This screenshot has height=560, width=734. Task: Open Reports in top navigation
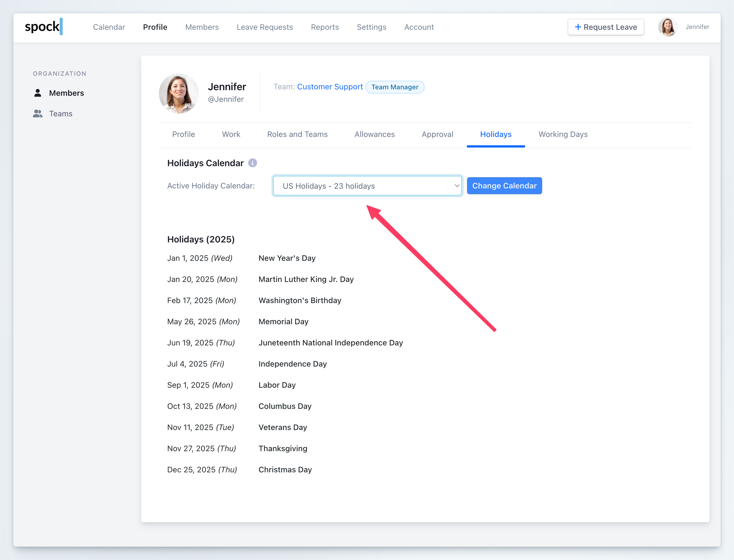pos(324,27)
